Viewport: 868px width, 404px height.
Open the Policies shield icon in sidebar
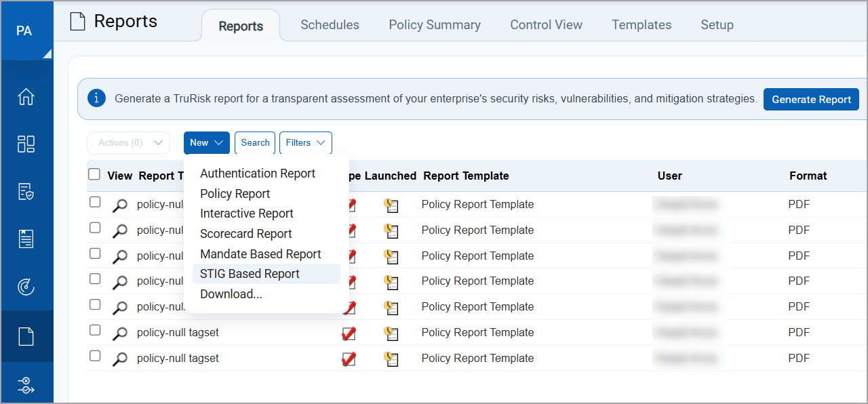point(26,191)
